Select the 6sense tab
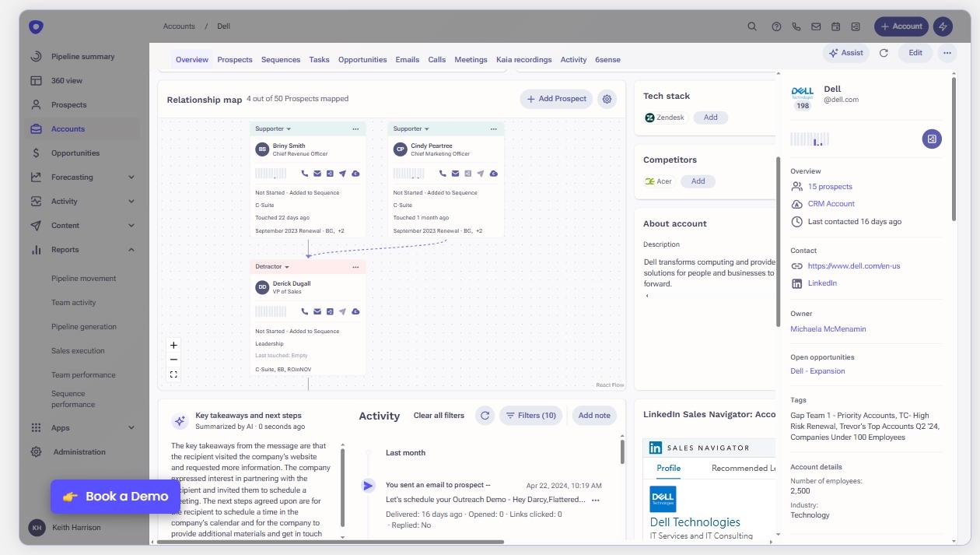Image resolution: width=980 pixels, height=555 pixels. pos(608,60)
